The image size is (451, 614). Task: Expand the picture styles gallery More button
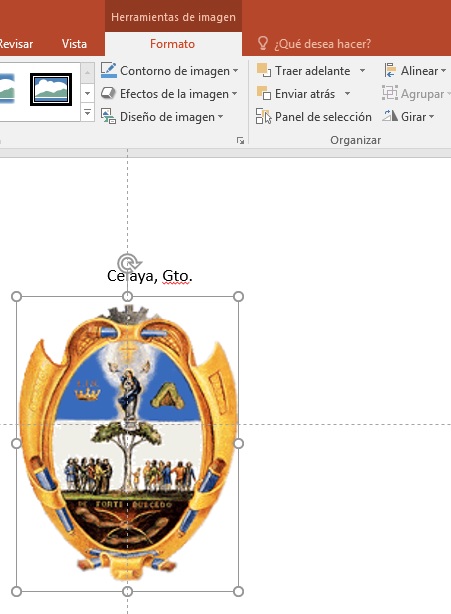tap(88, 113)
